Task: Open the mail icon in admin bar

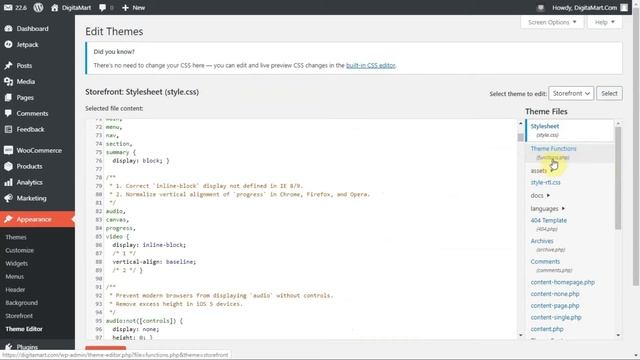Action: click(x=8, y=7)
